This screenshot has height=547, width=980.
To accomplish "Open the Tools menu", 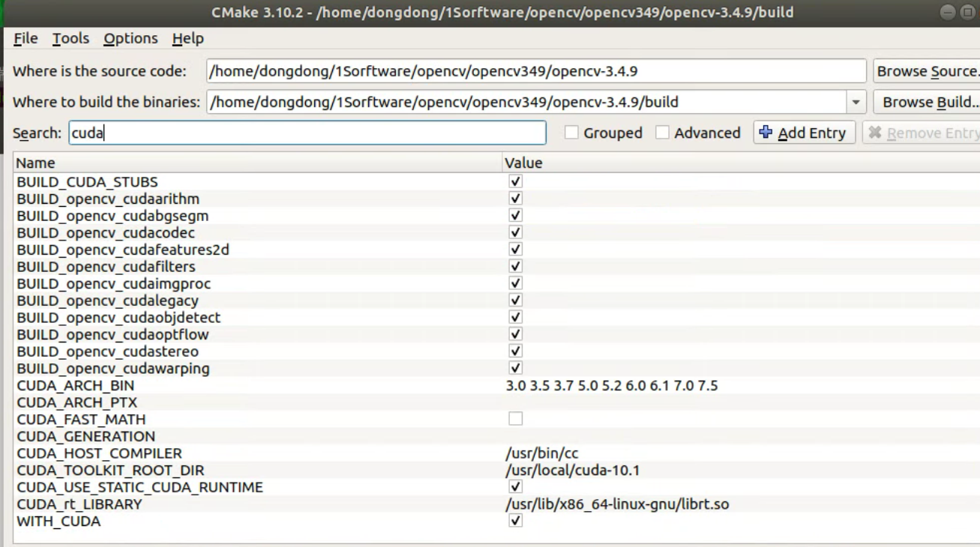I will click(x=70, y=38).
